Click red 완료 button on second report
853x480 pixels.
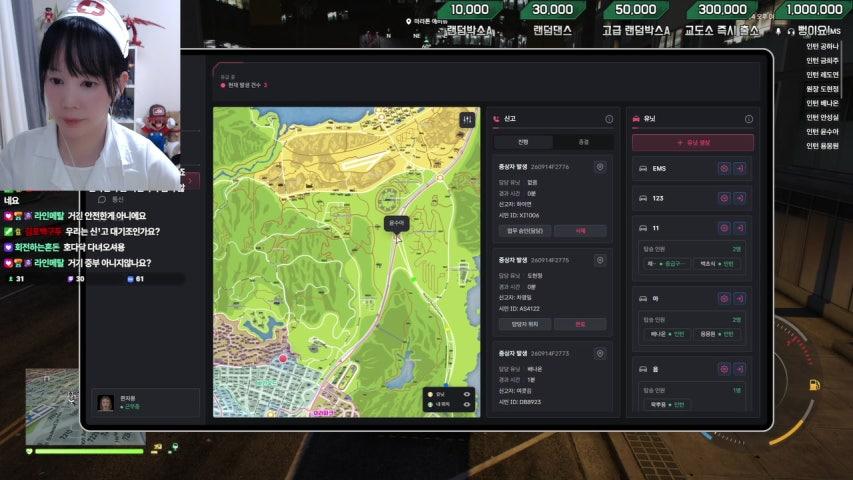(x=580, y=324)
